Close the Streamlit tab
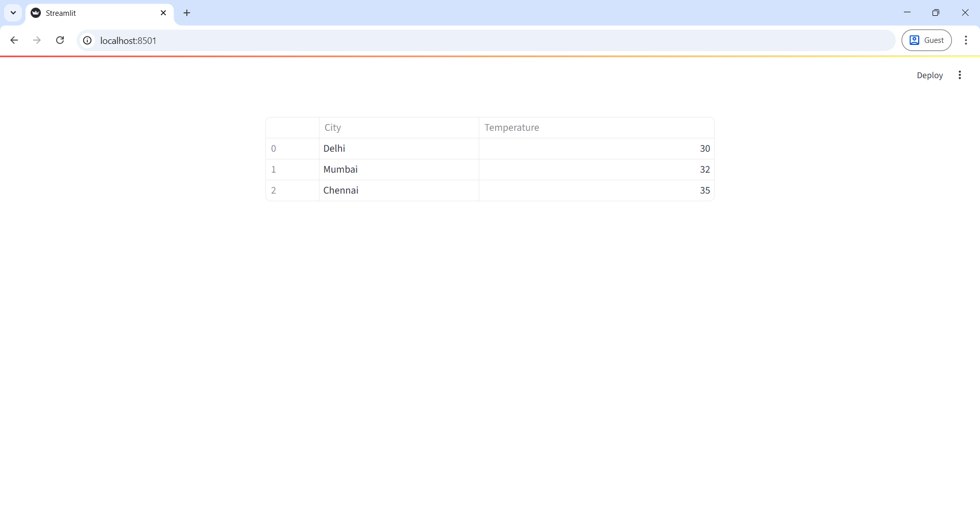This screenshot has height=521, width=980. (163, 13)
